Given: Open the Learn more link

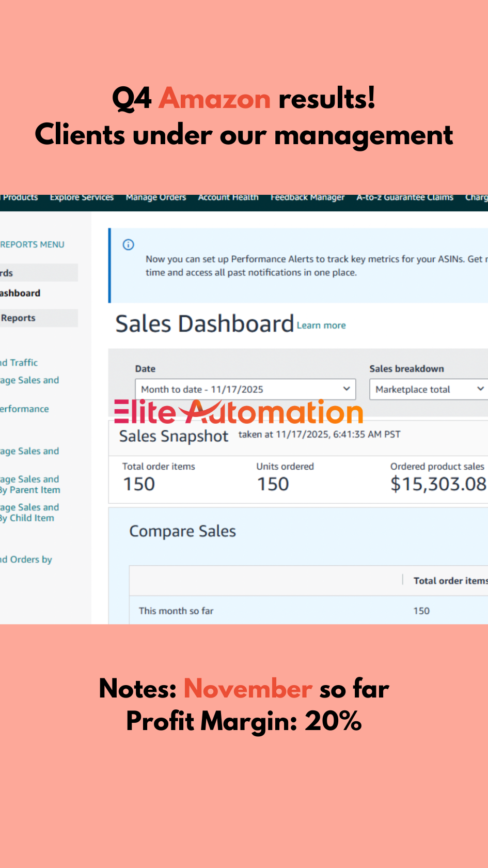Looking at the screenshot, I should pos(321,326).
